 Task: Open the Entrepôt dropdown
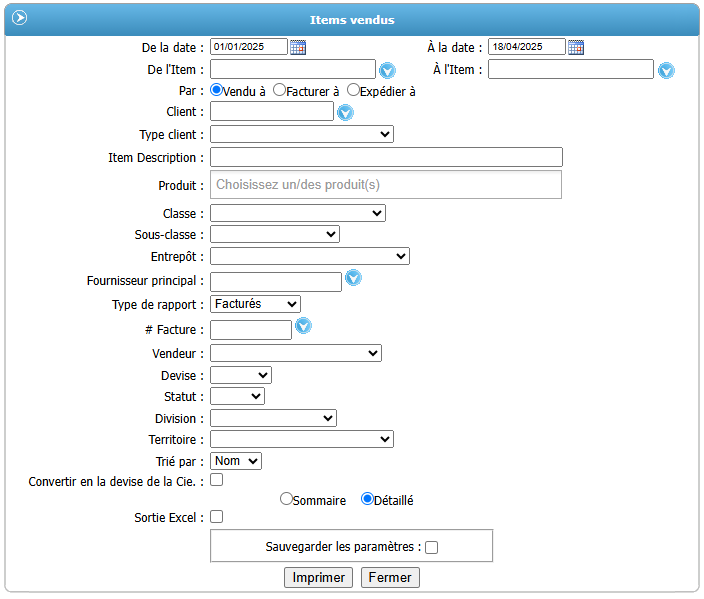tap(310, 256)
